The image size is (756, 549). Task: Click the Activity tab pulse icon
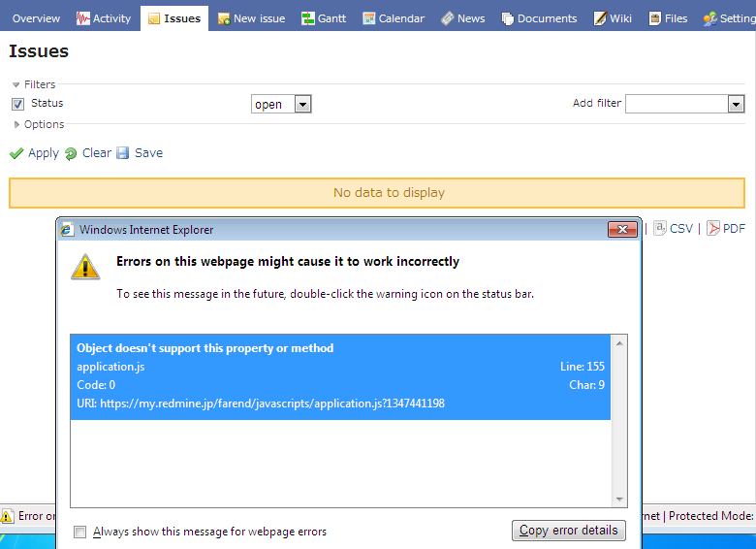pos(83,18)
